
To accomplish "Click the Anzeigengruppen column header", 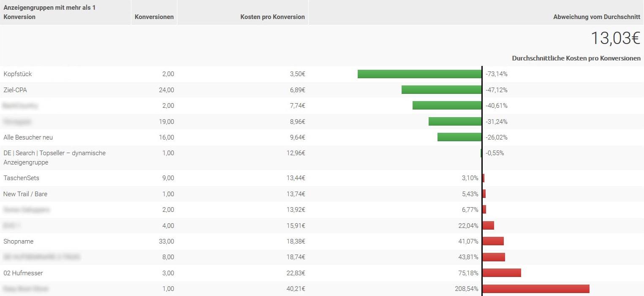I will pyautogui.click(x=50, y=12).
